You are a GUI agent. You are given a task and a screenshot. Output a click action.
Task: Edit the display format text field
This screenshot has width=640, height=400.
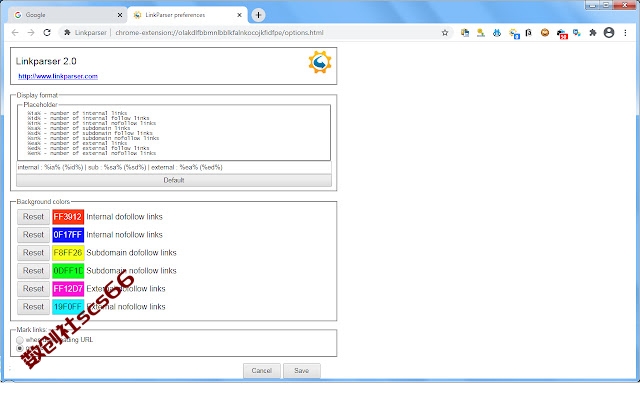tap(174, 167)
